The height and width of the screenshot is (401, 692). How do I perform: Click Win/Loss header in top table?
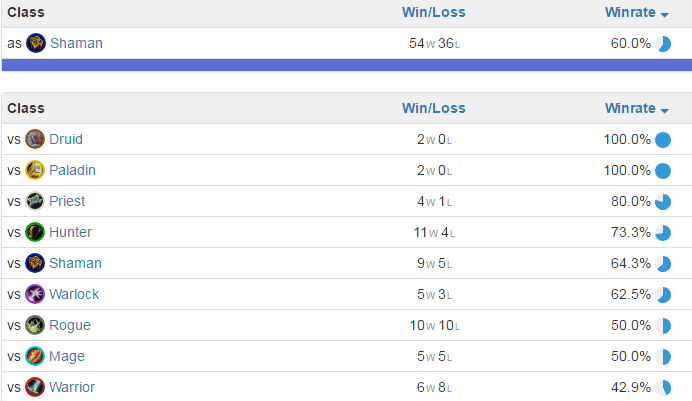tap(433, 12)
